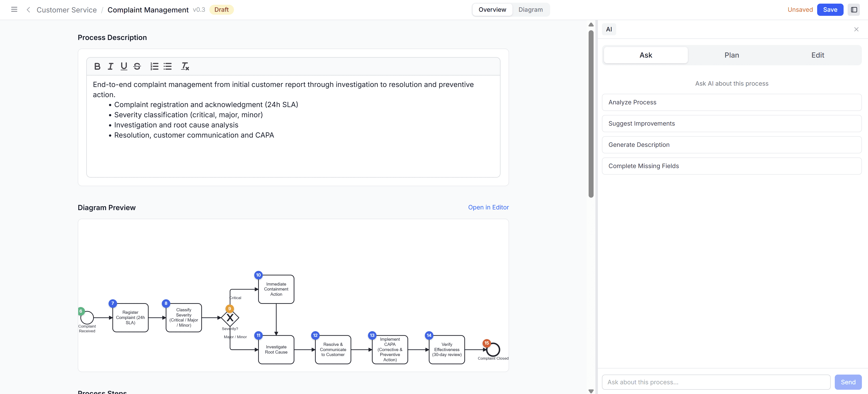Select the Ask mode in AI panel

(x=646, y=55)
